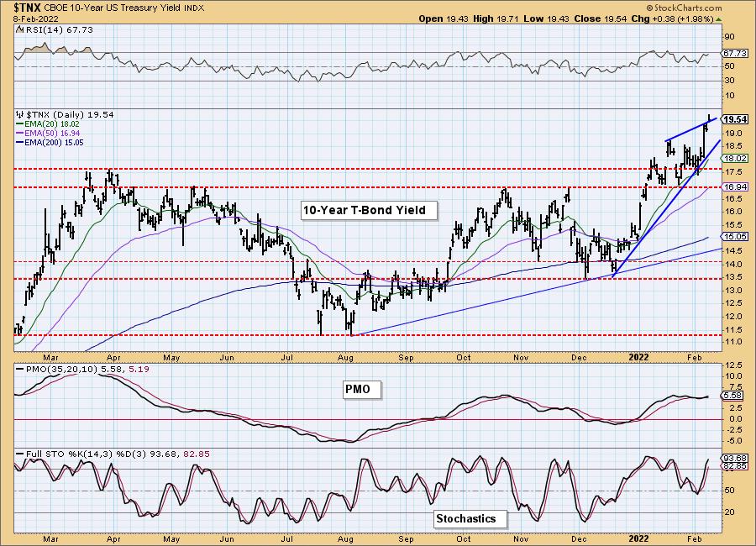The height and width of the screenshot is (546, 756).
Task: Click the 15.05 EMA tag on the right axis
Action: tap(735, 236)
